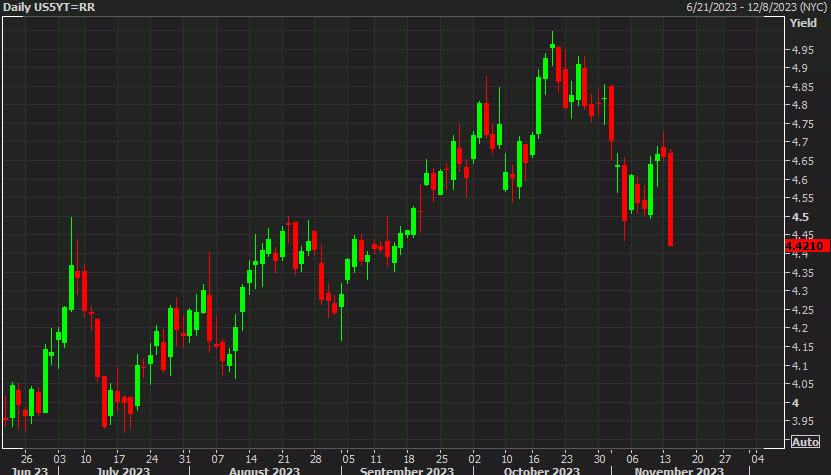Click the 4.95 yield axis label
This screenshot has width=831, height=475.
pyautogui.click(x=803, y=50)
